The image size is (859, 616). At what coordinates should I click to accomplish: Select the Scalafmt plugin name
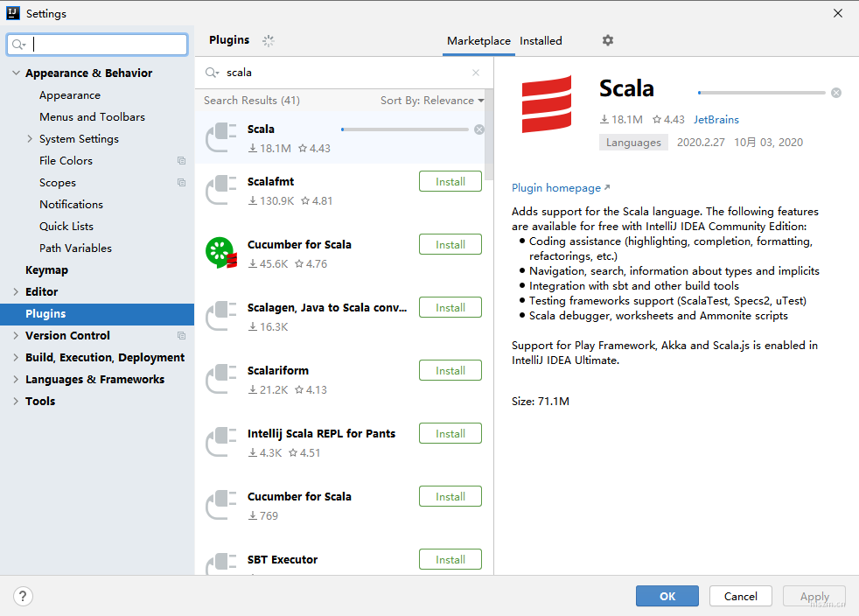pos(270,181)
